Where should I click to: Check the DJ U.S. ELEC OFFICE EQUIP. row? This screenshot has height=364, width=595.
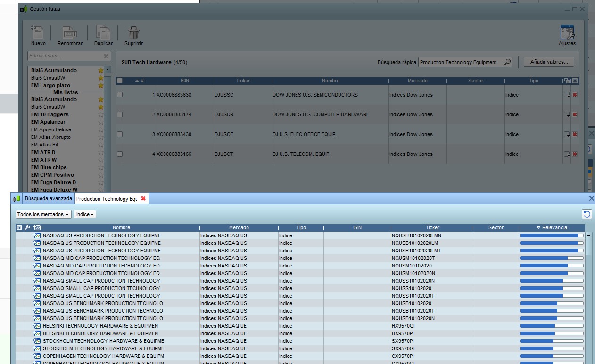click(x=120, y=134)
